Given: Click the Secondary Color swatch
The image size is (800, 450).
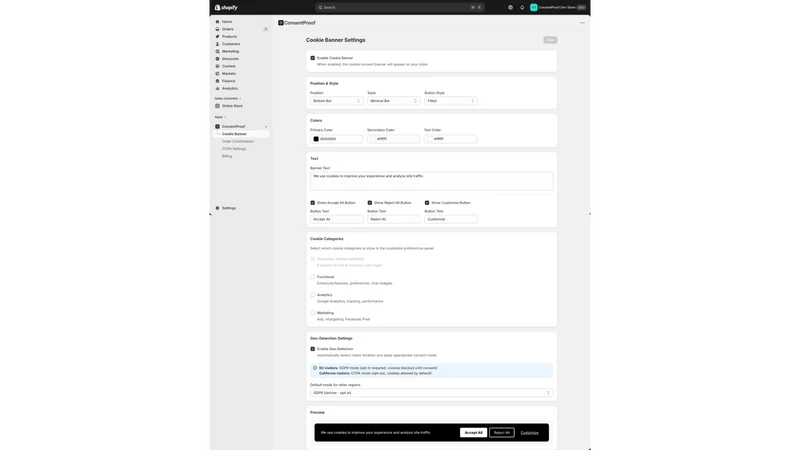Looking at the screenshot, I should pyautogui.click(x=373, y=139).
